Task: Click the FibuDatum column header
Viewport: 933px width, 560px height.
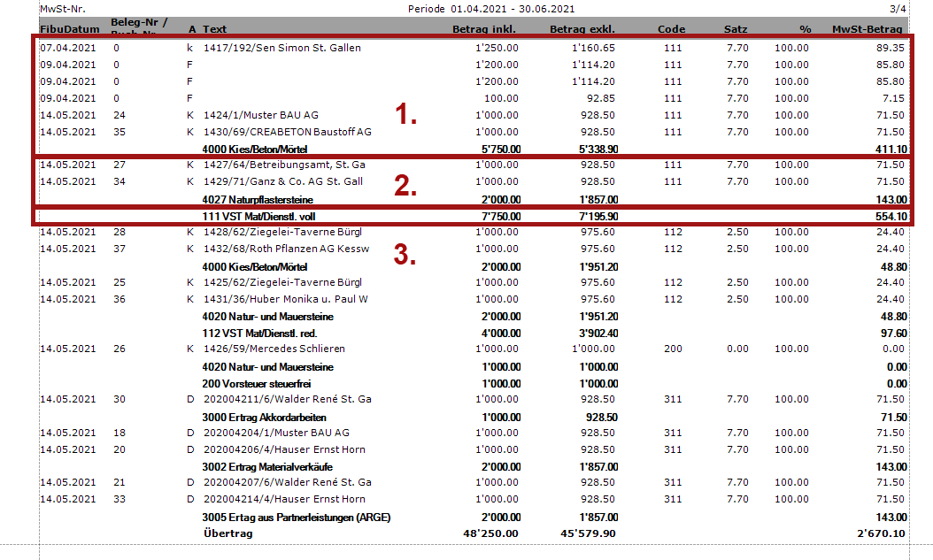Action: click(69, 29)
